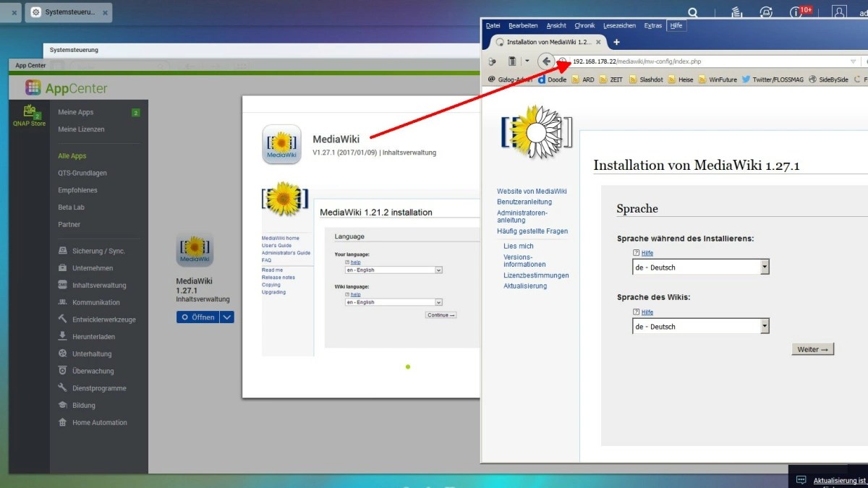Click the MediaWiki installation screenshot thumbnail
Viewport: 868px width, 488px height.
click(370, 270)
